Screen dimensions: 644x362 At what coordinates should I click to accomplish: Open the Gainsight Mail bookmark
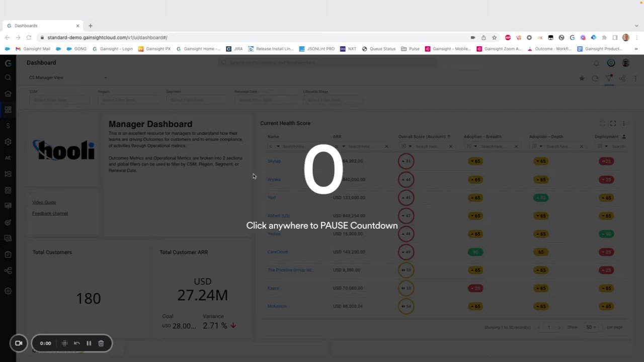[x=33, y=49]
